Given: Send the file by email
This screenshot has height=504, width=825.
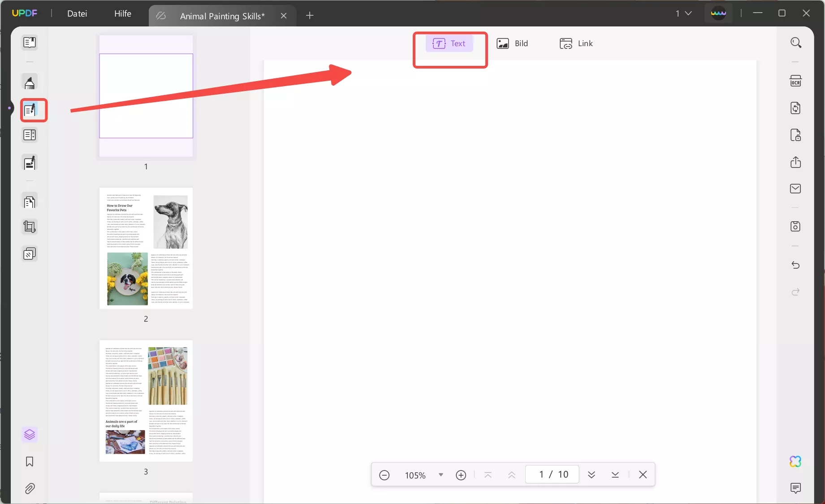Looking at the screenshot, I should tap(796, 189).
